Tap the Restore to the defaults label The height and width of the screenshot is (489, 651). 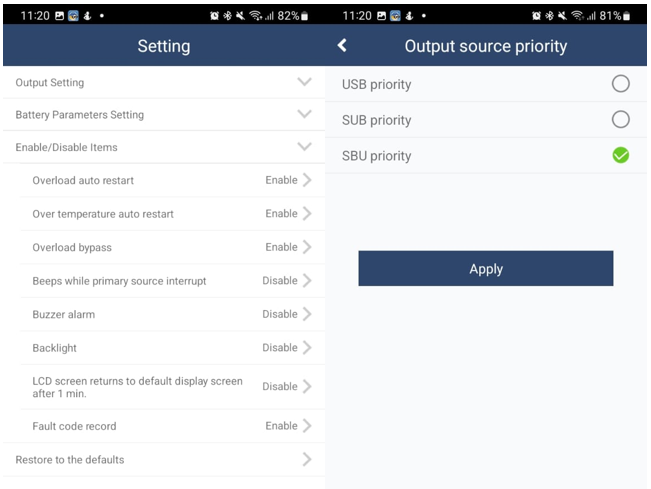pos(70,460)
